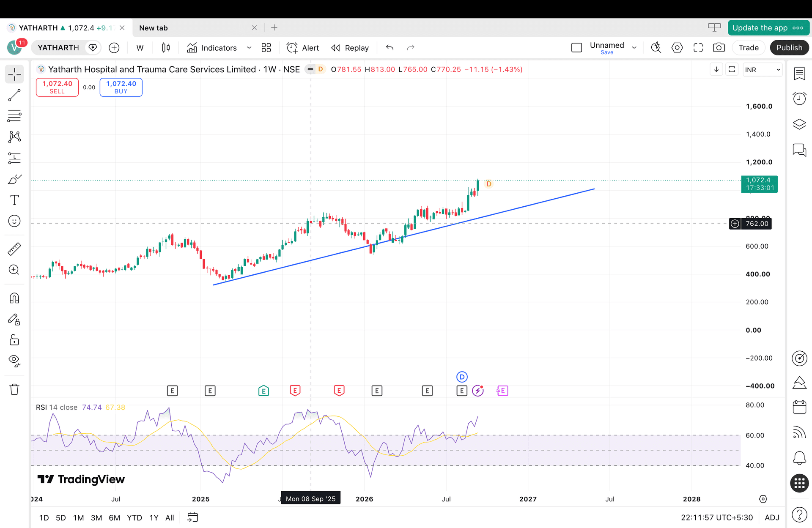This screenshot has width=812, height=528.
Task: Select the Text annotation tool
Action: coord(14,200)
